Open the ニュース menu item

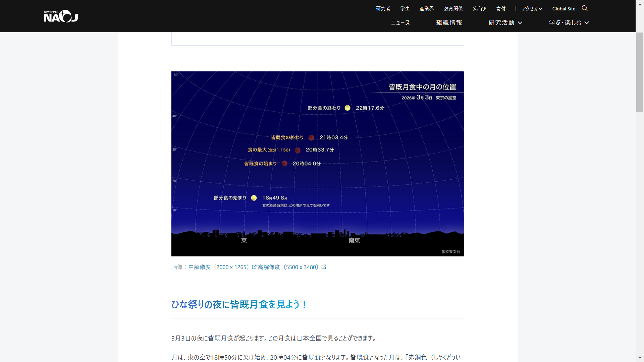point(400,23)
